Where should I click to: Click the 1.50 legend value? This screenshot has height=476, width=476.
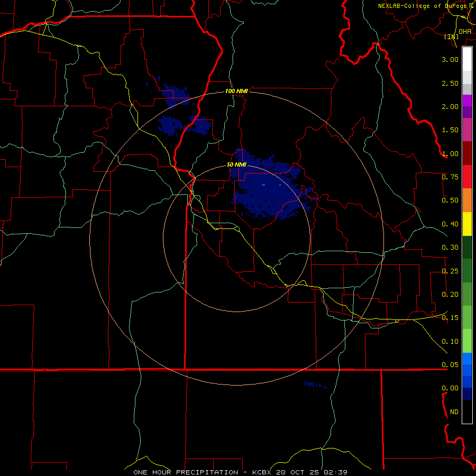[450, 130]
